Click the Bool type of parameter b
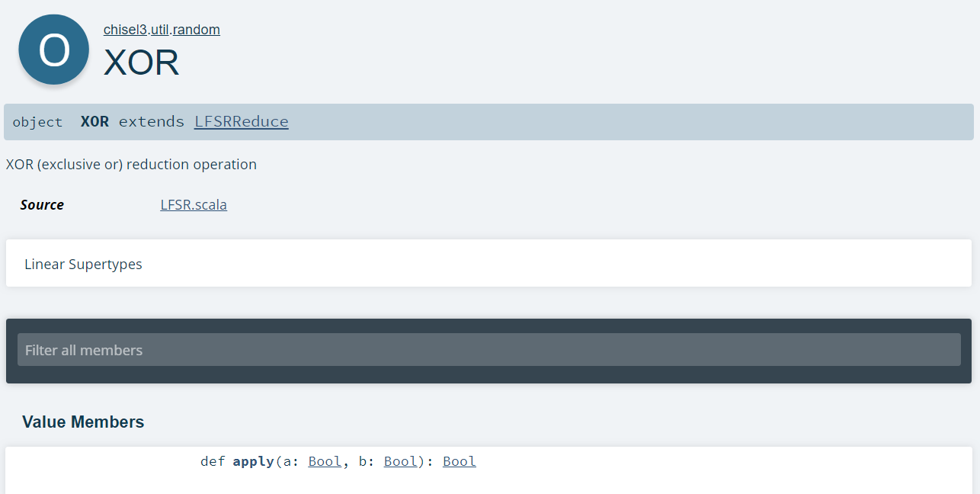Screen dimensions: 980x494 pyautogui.click(x=401, y=461)
